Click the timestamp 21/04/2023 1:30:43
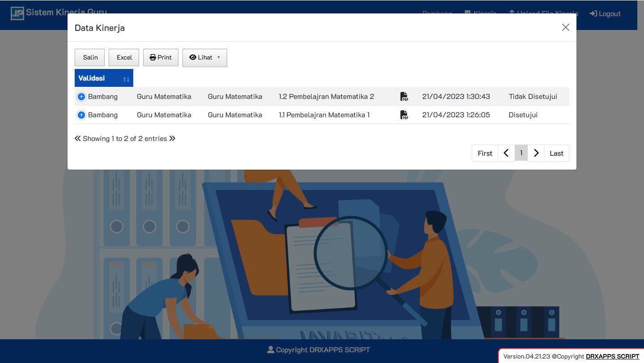 (456, 97)
